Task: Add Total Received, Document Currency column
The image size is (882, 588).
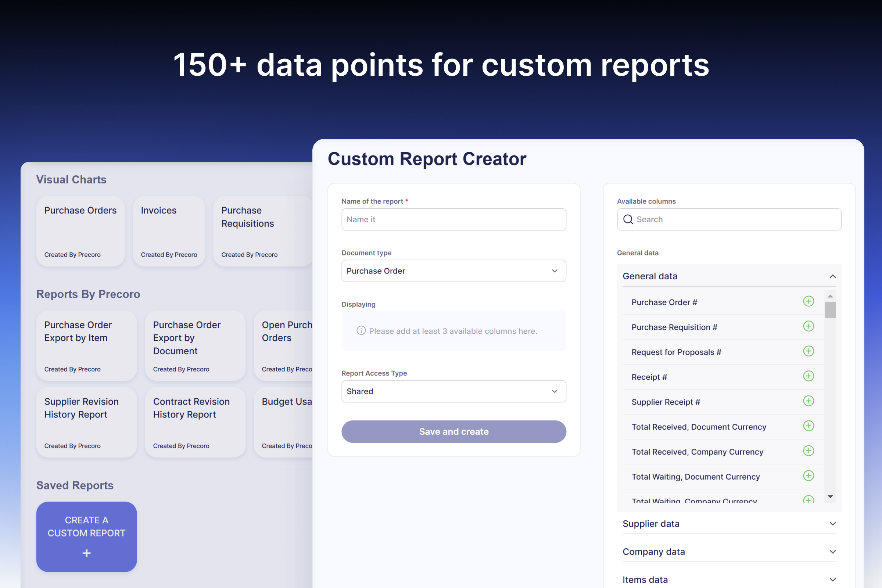Action: (809, 426)
